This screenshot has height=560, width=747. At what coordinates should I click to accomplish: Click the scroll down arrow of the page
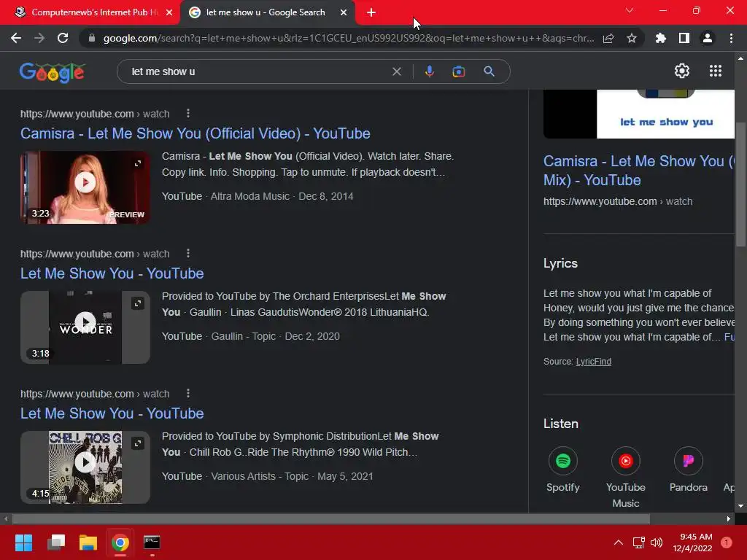pyautogui.click(x=741, y=506)
